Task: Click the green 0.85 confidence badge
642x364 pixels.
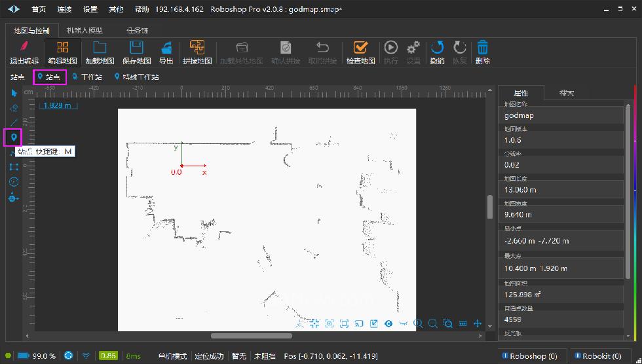Action: coord(108,356)
